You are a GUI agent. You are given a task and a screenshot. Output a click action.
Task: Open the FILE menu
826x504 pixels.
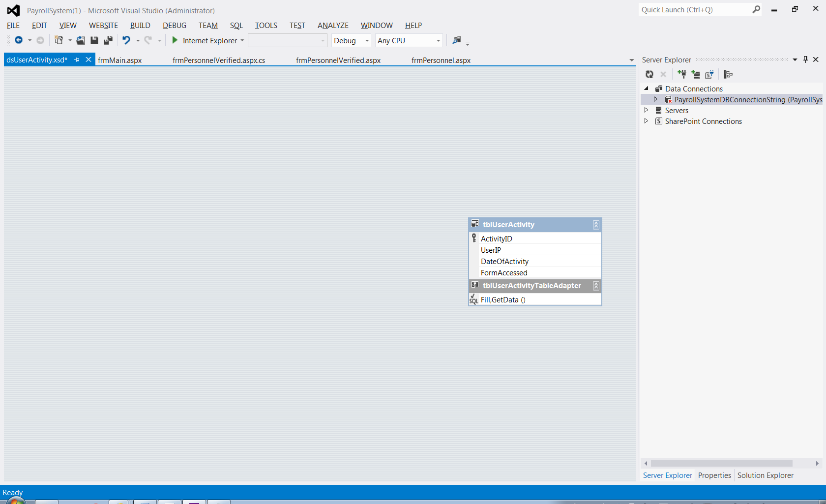13,26
